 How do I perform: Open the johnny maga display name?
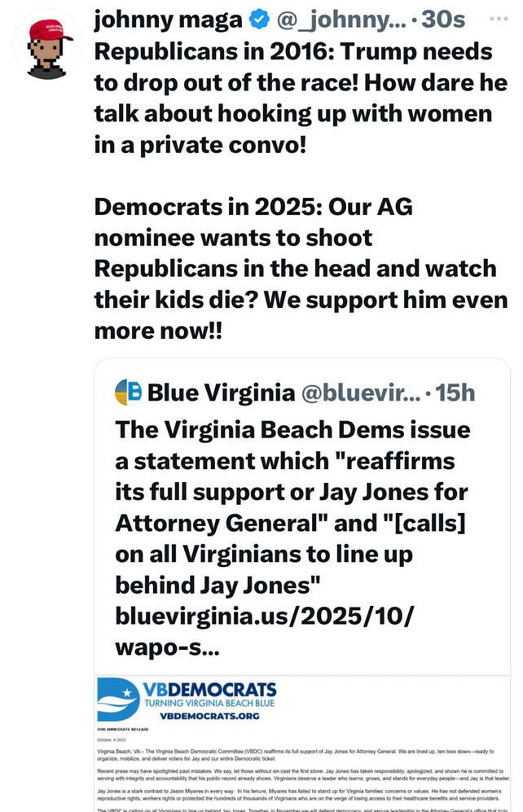[169, 20]
